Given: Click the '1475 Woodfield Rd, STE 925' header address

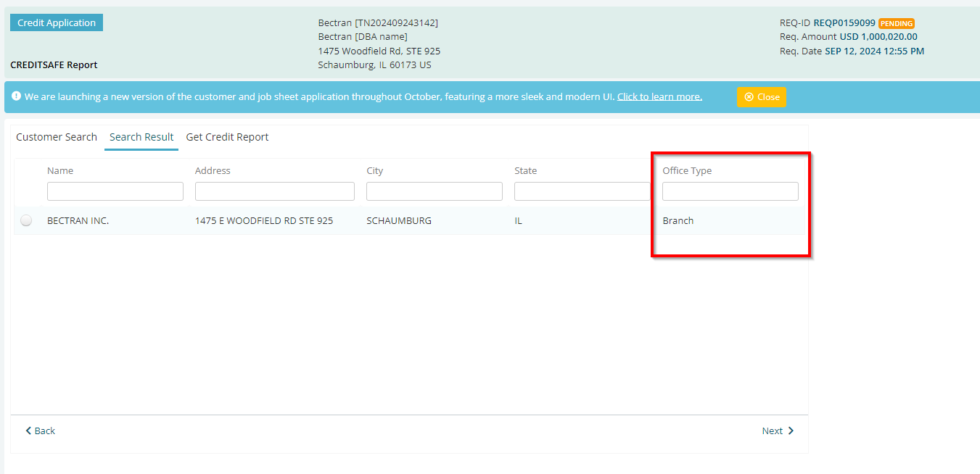Looking at the screenshot, I should pyautogui.click(x=379, y=51).
